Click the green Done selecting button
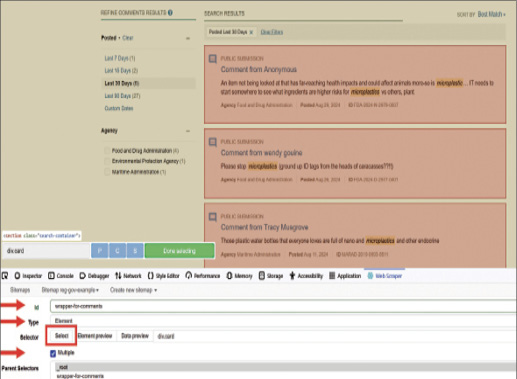Screen dimensions: 517x379 pos(179,251)
